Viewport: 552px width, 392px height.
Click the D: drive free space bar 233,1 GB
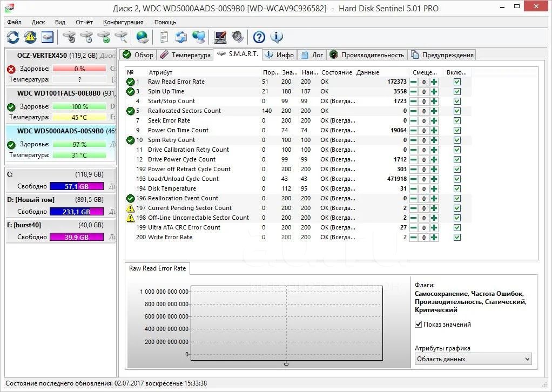(x=77, y=212)
